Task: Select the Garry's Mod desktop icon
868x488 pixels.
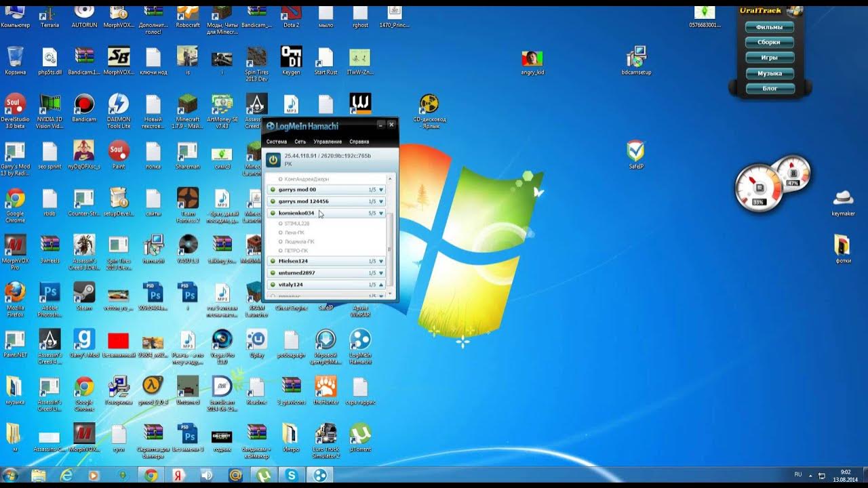Action: (84, 342)
